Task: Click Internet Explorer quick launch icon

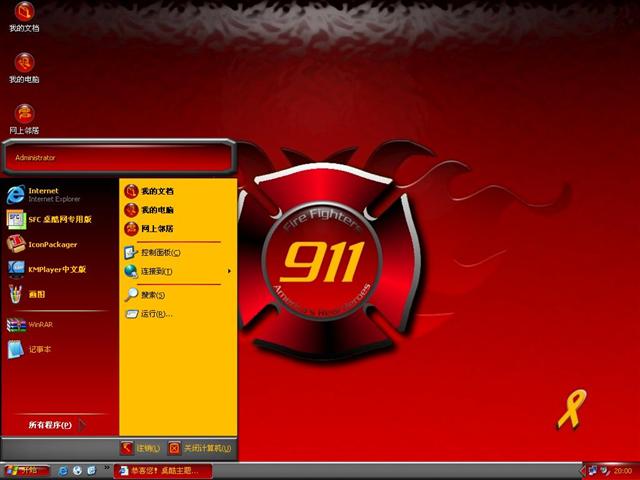Action: pos(63,471)
